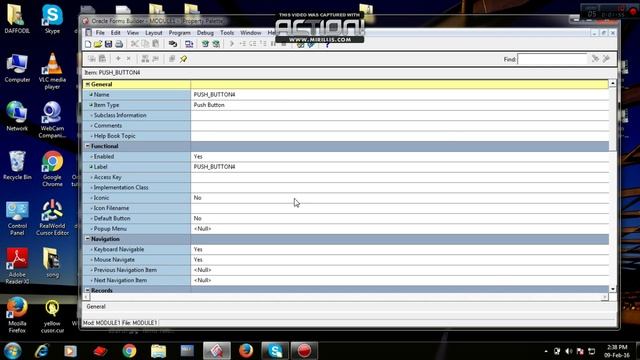The height and width of the screenshot is (360, 640).
Task: Open the Window menu
Action: [251, 33]
